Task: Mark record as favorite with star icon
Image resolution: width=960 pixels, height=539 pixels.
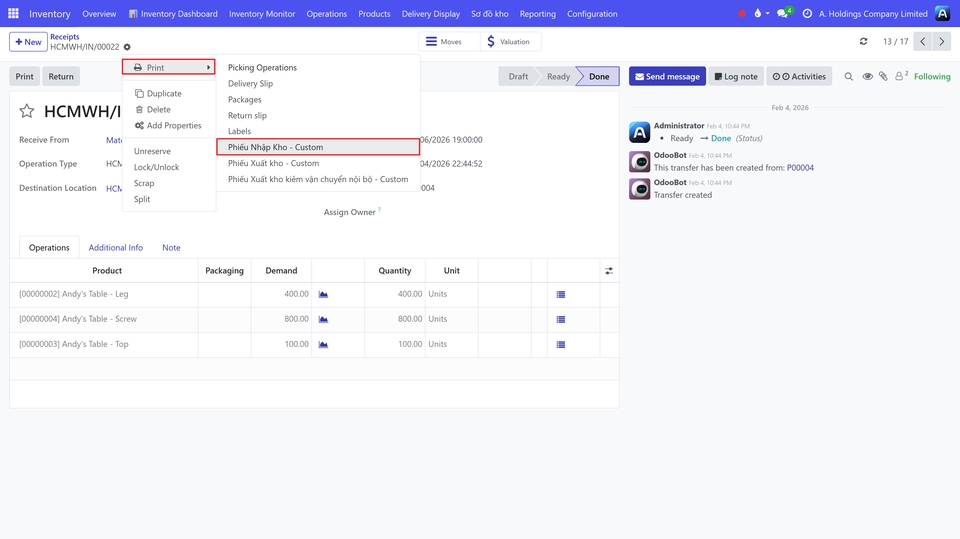Action: click(x=27, y=111)
